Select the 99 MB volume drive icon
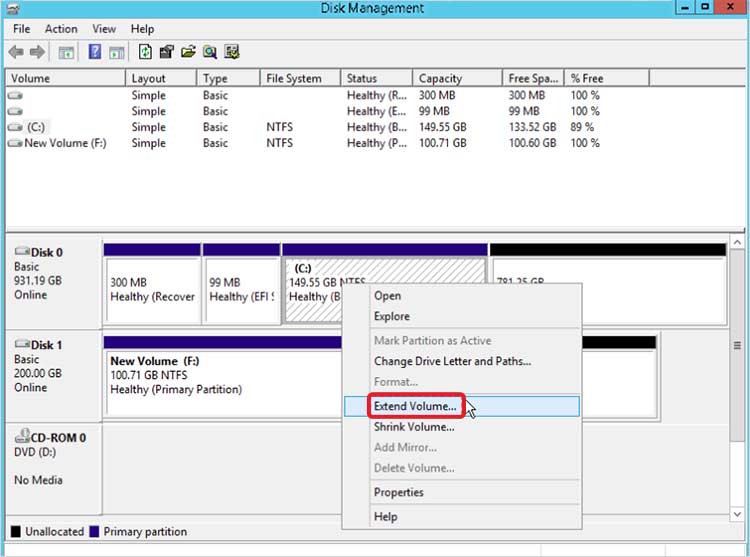The width and height of the screenshot is (750, 557). click(x=15, y=111)
